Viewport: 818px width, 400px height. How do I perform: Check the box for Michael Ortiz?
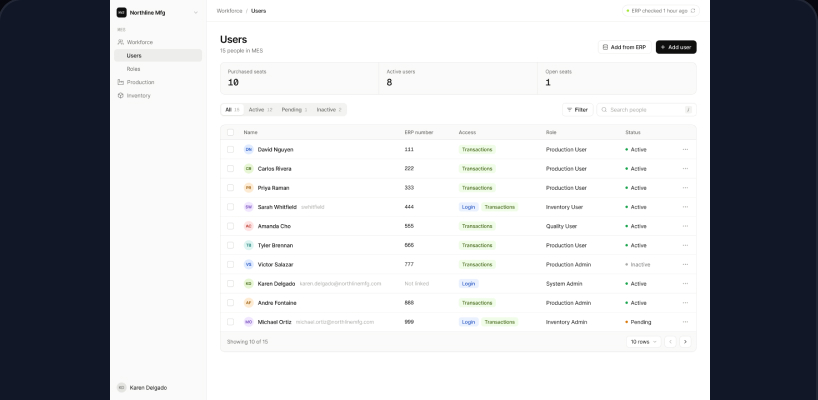[x=230, y=322]
